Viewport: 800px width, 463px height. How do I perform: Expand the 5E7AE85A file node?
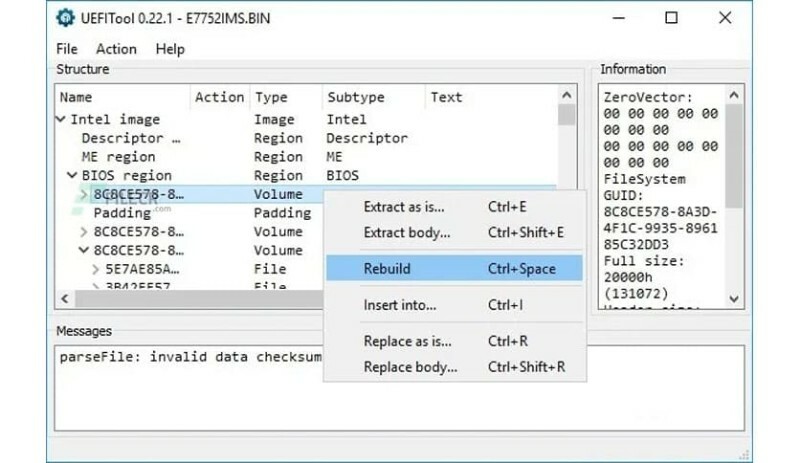(x=96, y=269)
